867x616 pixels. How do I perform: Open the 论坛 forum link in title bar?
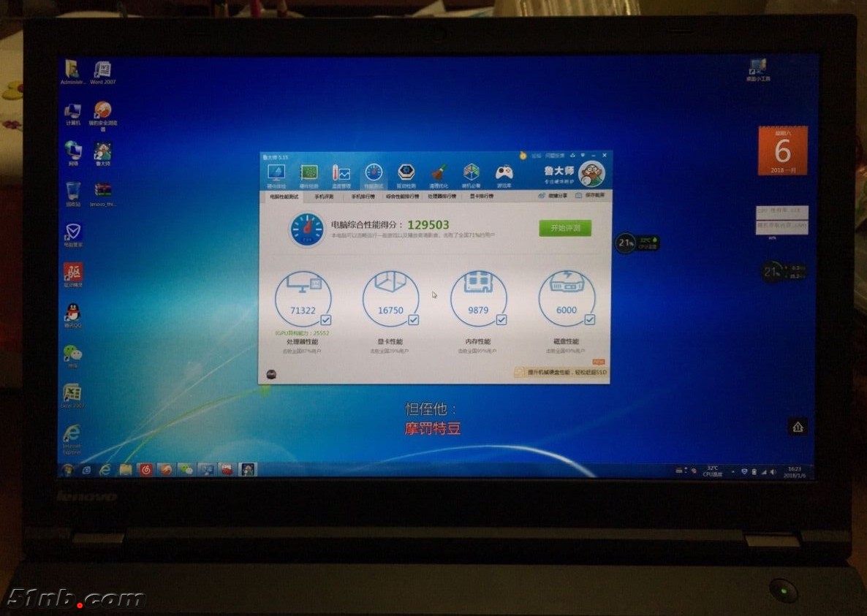click(537, 156)
